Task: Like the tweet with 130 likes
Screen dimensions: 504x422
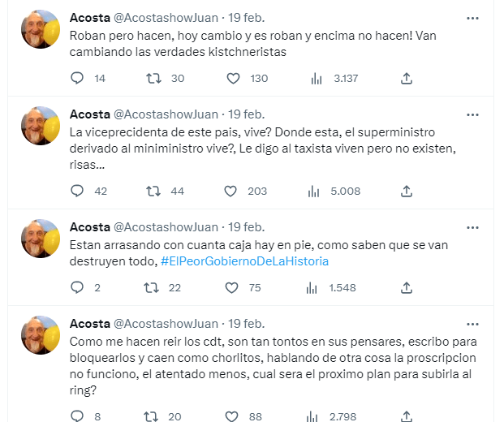Action: (x=233, y=79)
